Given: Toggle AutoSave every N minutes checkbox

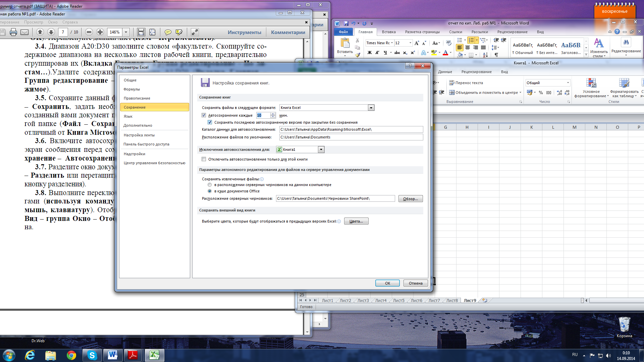Looking at the screenshot, I should click(204, 115).
